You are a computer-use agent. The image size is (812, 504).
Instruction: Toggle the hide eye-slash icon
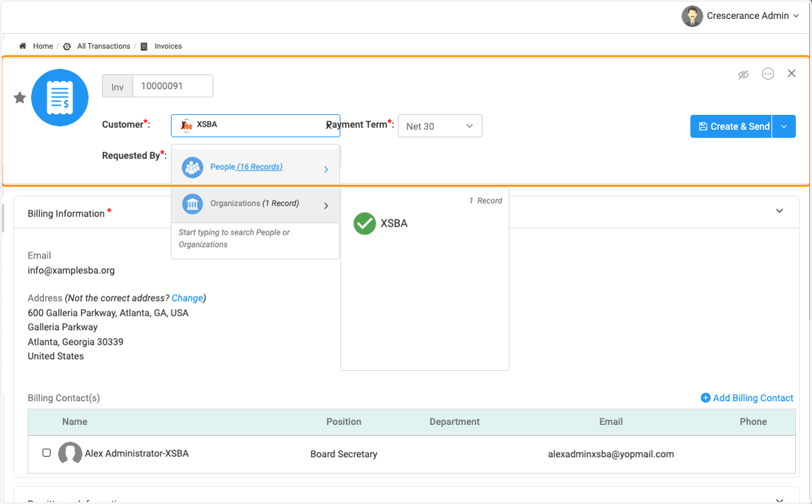tap(743, 74)
